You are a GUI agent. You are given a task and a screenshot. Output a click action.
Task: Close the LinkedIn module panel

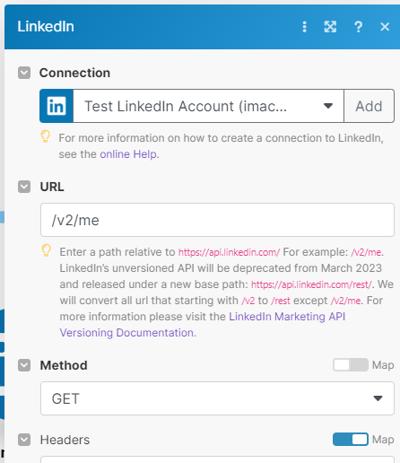385,27
